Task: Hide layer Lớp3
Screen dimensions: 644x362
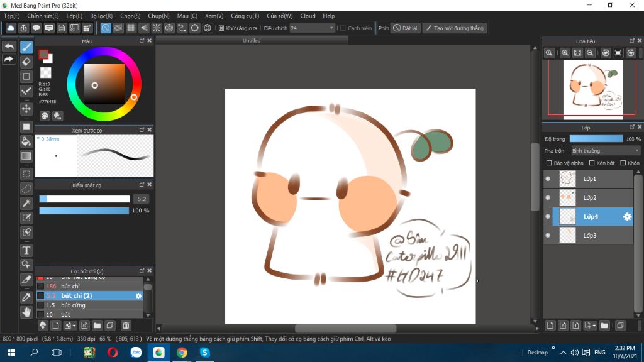Action: [548, 236]
